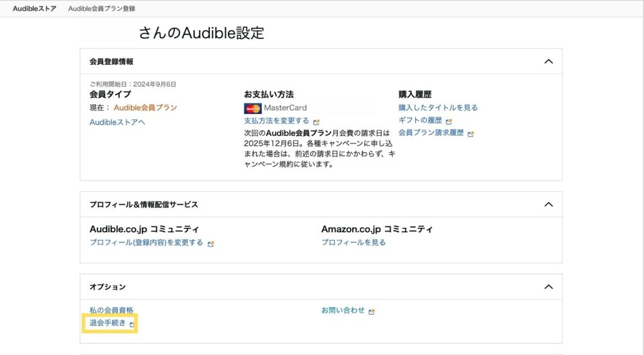Click the orange Audible会員プラン link
This screenshot has width=644, height=355.
145,108
